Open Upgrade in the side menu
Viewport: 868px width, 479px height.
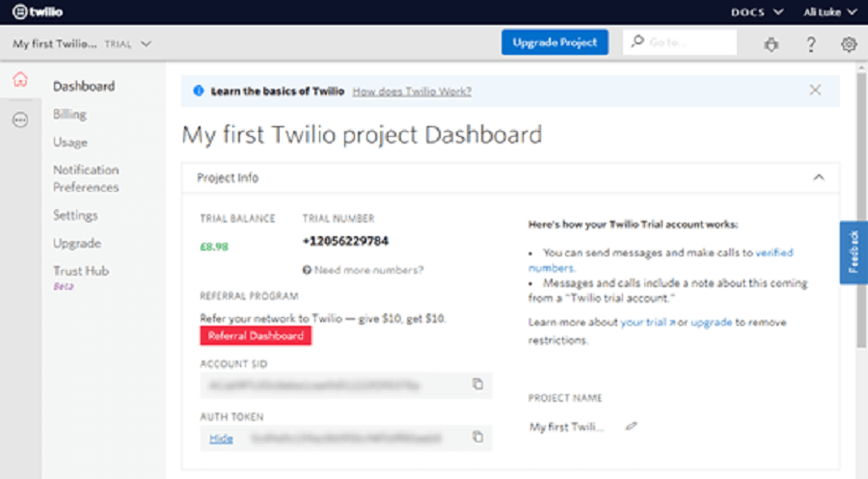pyautogui.click(x=77, y=244)
